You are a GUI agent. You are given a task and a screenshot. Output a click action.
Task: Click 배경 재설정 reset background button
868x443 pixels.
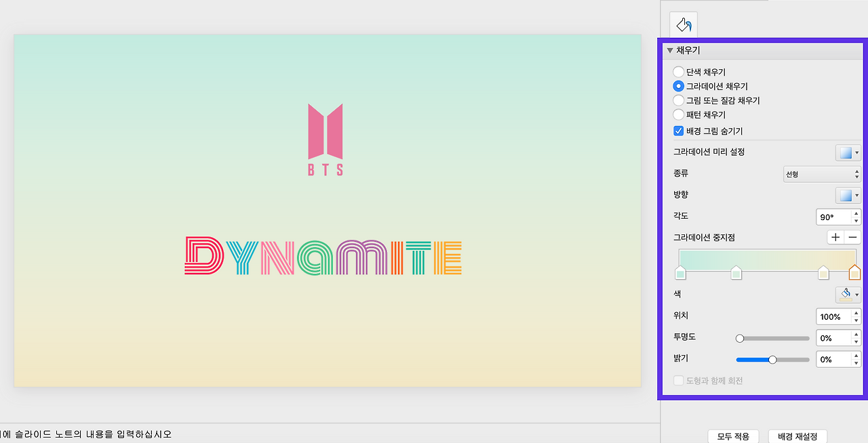pos(797,437)
